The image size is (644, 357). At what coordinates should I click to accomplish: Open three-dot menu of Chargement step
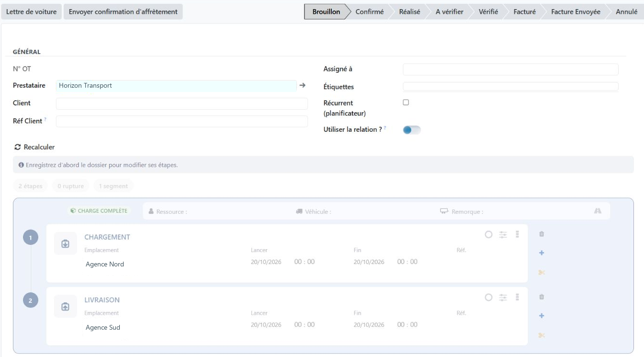click(x=517, y=234)
